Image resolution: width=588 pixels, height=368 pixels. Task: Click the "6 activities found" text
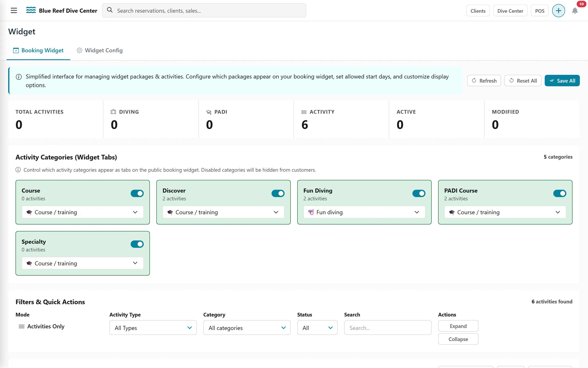tap(552, 302)
